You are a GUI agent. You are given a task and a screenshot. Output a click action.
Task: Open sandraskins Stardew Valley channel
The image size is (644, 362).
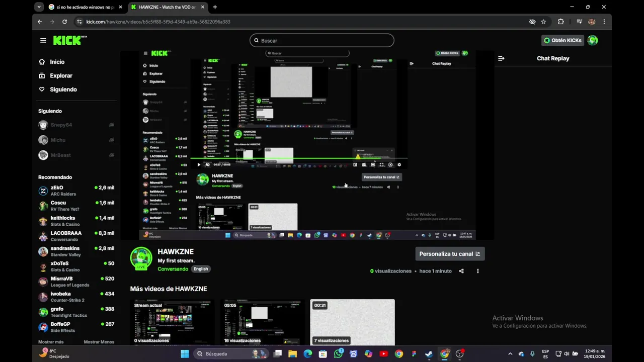pos(76,251)
